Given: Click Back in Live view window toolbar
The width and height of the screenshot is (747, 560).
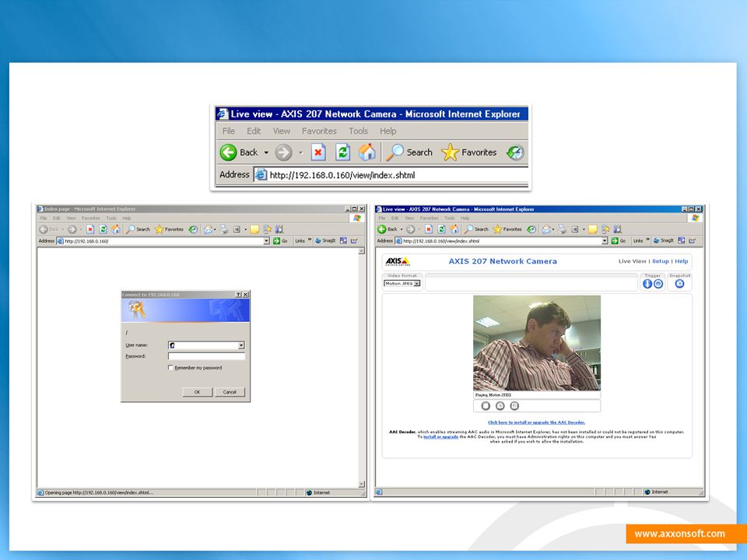Looking at the screenshot, I should 388,229.
